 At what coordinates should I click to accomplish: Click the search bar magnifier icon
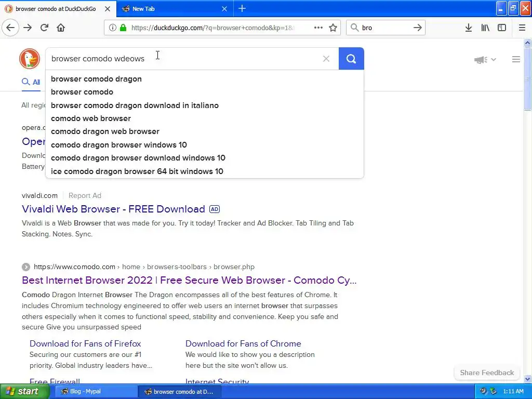point(354,28)
